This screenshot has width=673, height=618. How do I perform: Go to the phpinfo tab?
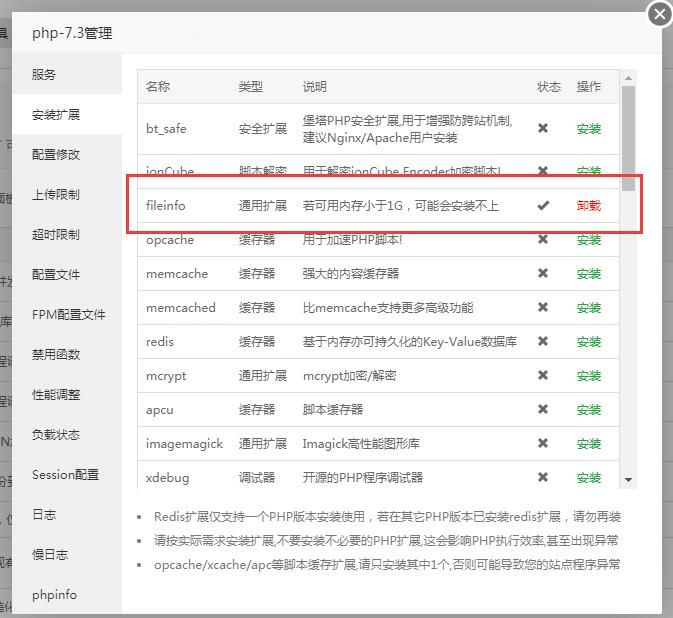coord(54,595)
